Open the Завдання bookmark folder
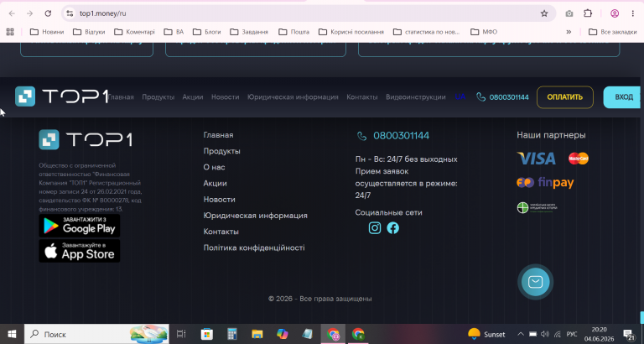 [249, 32]
